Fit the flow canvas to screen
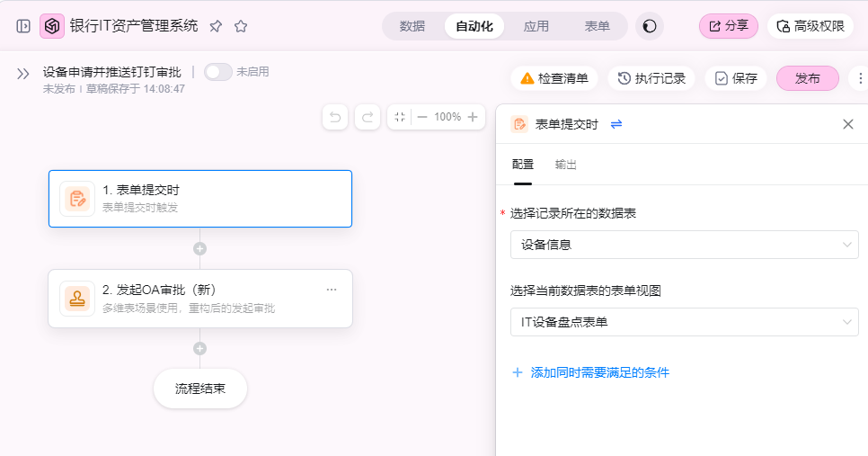The height and width of the screenshot is (456, 868). [x=400, y=117]
